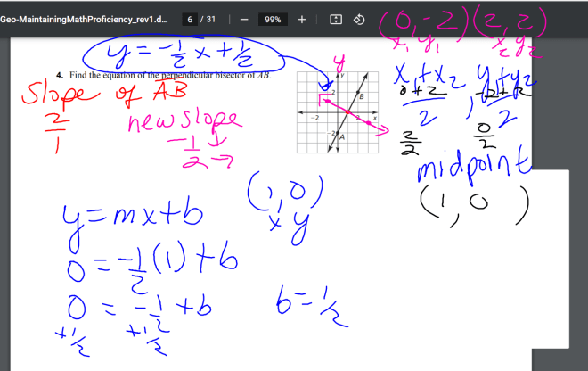Click point A label on the graph
Viewport: 588px width, 371px height.
[x=341, y=136]
